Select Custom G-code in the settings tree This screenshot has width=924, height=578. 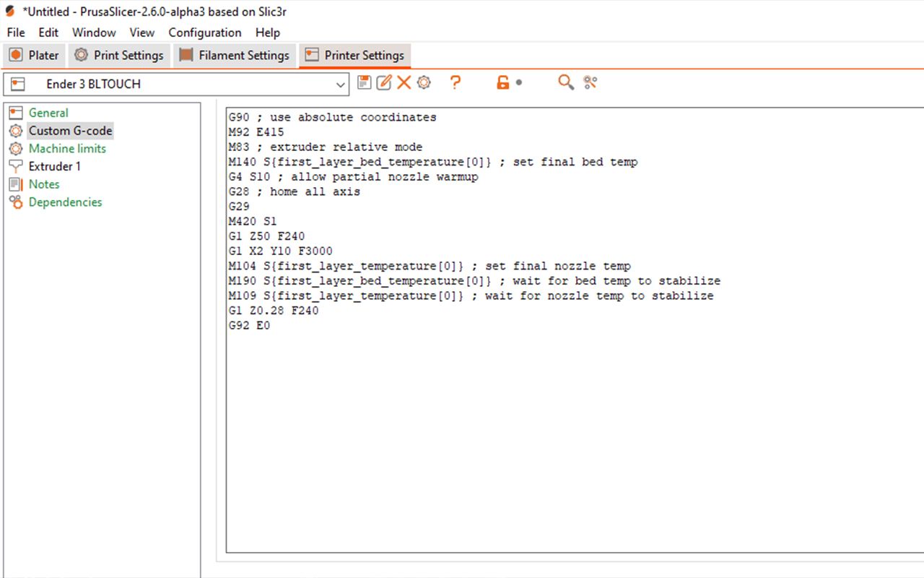(x=70, y=131)
